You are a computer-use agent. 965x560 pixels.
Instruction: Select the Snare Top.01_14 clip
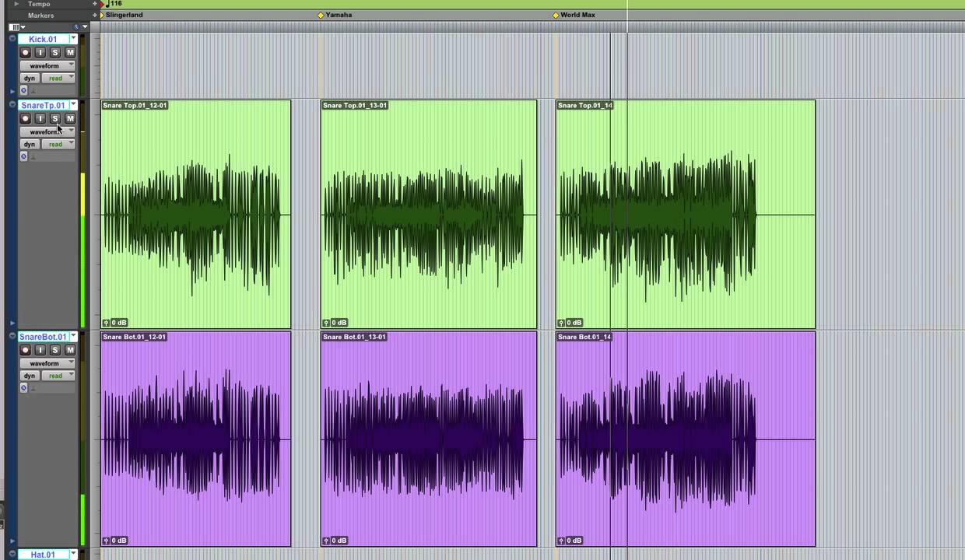[x=685, y=214]
